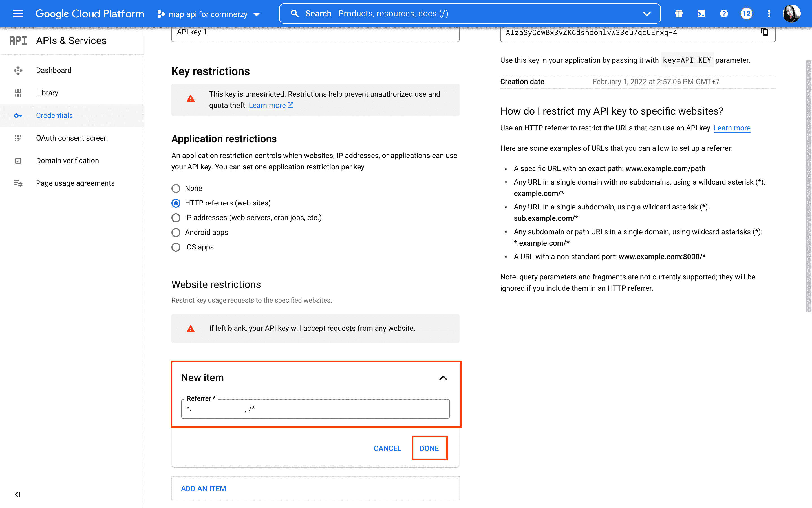Click the www.example.com/path example
The height and width of the screenshot is (508, 812).
[x=665, y=169]
